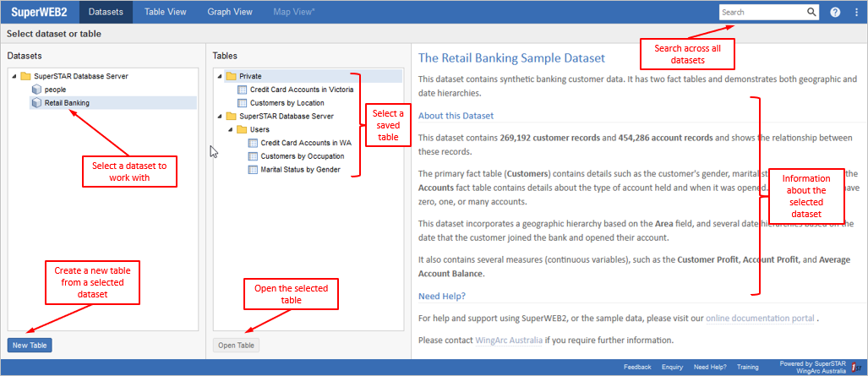Click the people dataset cube icon

pos(36,90)
